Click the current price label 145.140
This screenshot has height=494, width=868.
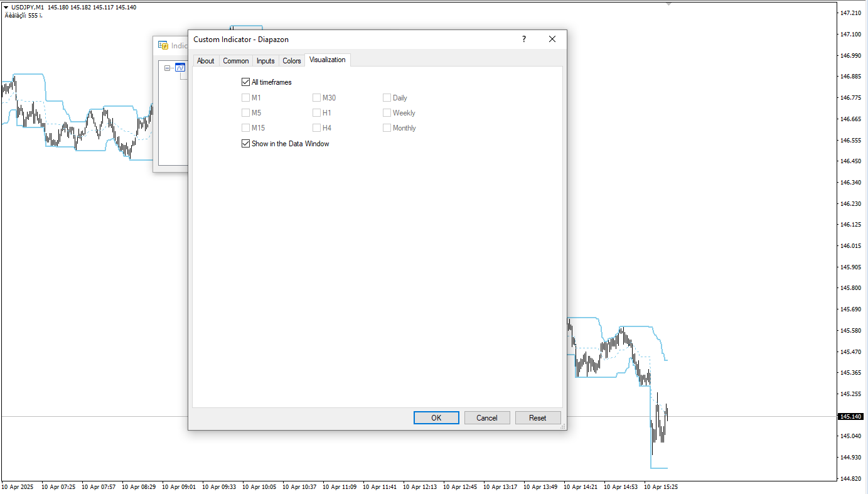tap(850, 417)
